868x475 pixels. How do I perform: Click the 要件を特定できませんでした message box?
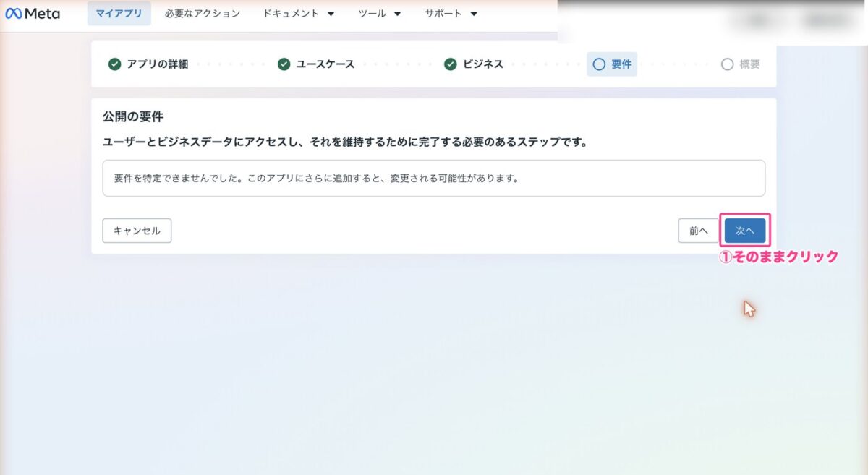click(434, 178)
